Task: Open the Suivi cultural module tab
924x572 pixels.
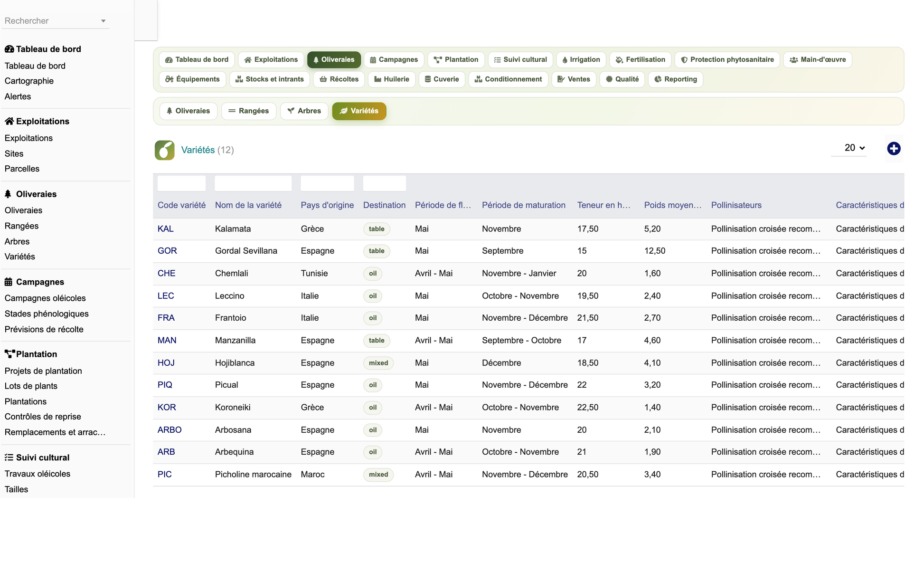Action: click(520, 60)
